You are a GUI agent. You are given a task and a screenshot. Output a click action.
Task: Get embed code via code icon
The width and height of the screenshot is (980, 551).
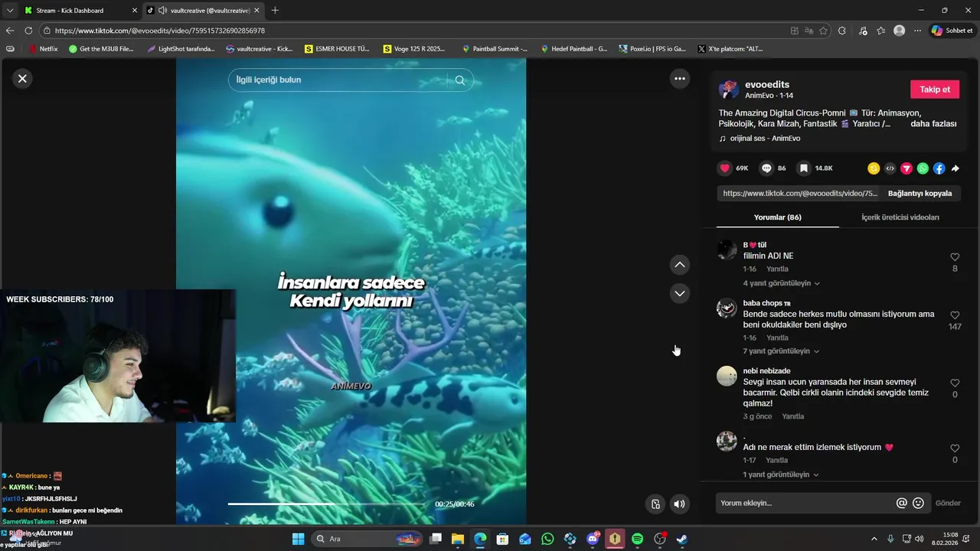890,168
